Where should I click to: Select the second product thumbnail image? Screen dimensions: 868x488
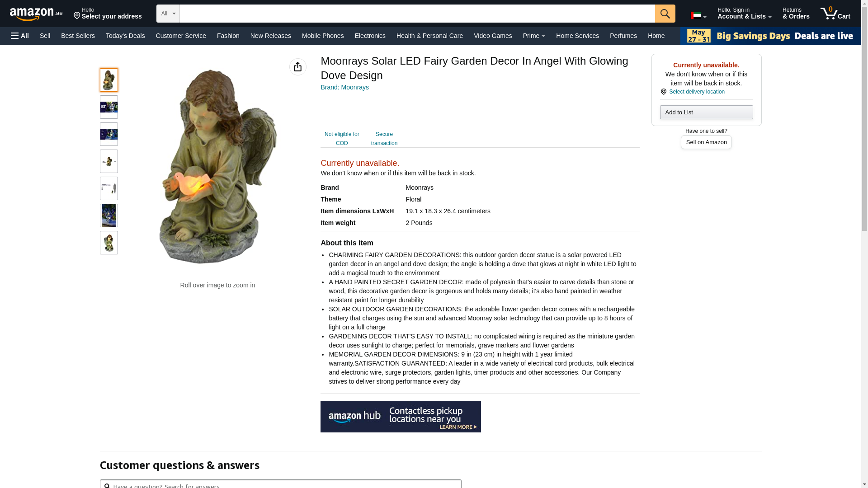pyautogui.click(x=109, y=107)
